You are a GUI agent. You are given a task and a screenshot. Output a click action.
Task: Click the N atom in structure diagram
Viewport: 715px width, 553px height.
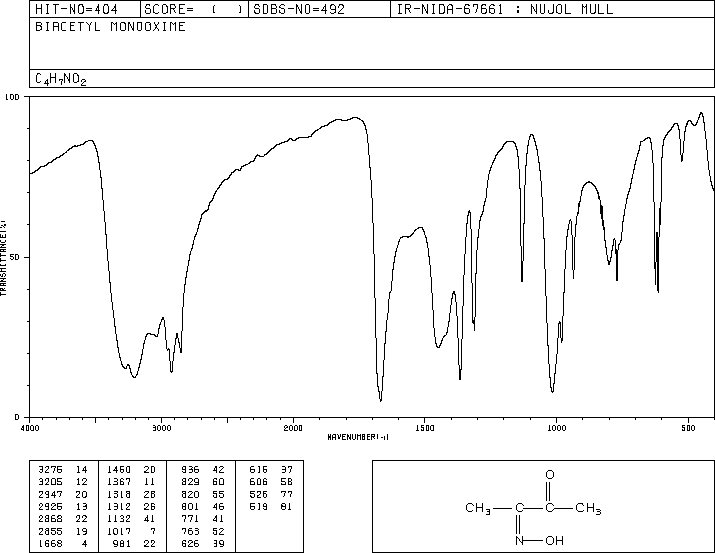click(x=519, y=541)
